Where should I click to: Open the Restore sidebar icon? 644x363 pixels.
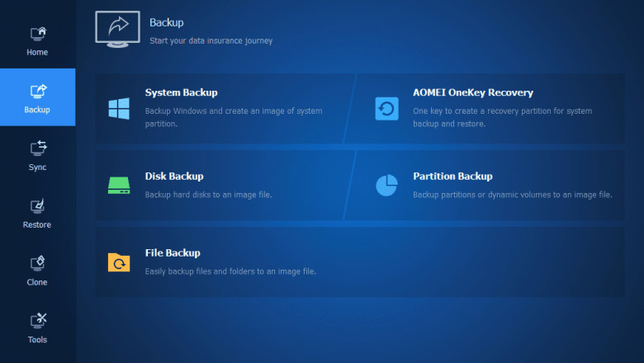pyautogui.click(x=37, y=206)
